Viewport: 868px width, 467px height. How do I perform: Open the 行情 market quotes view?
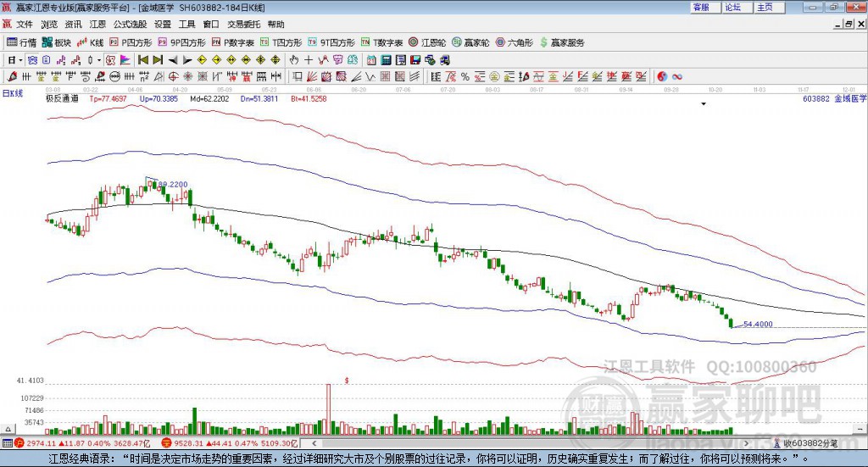click(x=21, y=42)
